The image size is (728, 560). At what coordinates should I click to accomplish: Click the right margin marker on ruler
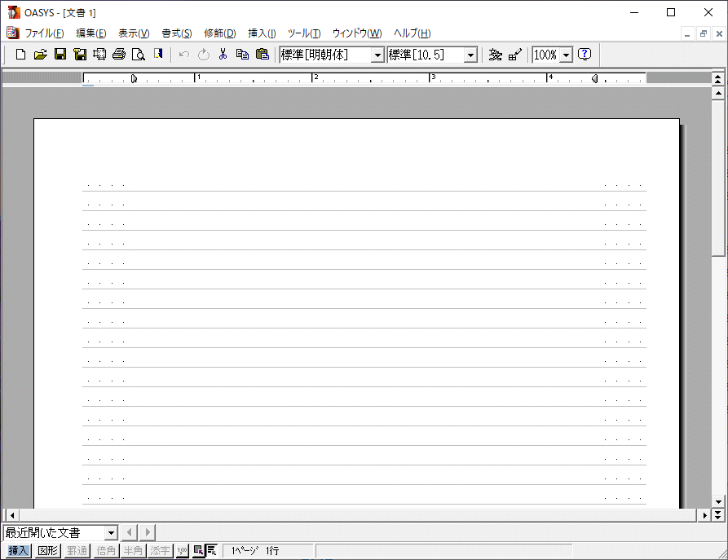[x=595, y=78]
